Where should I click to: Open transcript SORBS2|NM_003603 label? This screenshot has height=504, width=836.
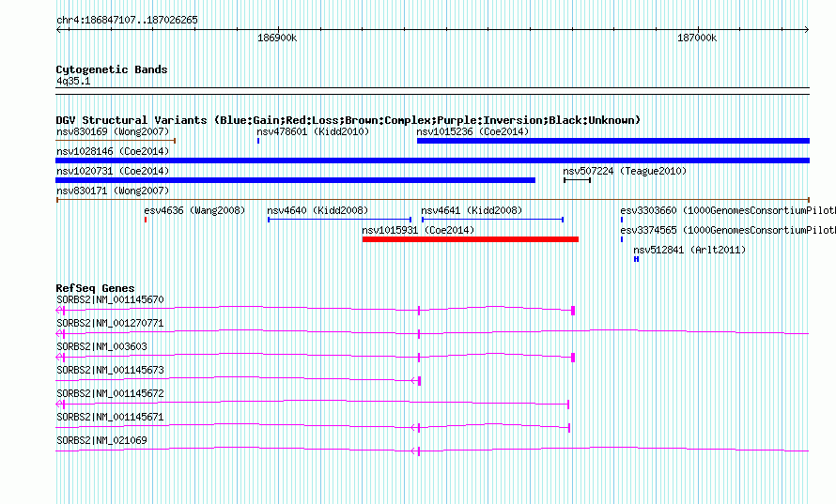tap(101, 346)
